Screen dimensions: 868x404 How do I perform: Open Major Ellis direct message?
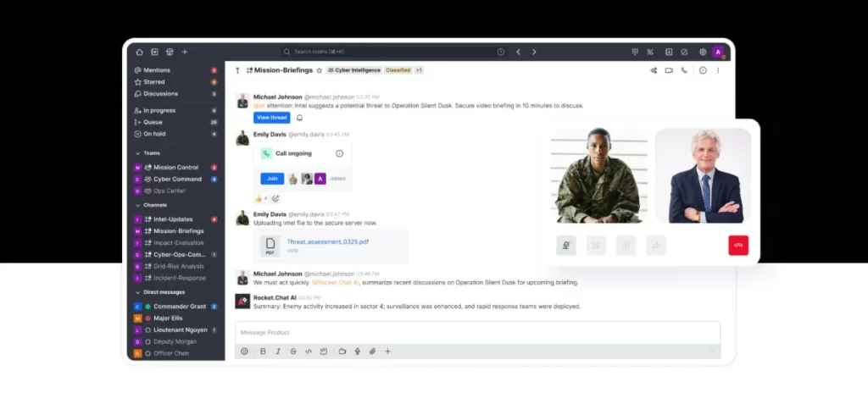tap(175, 318)
